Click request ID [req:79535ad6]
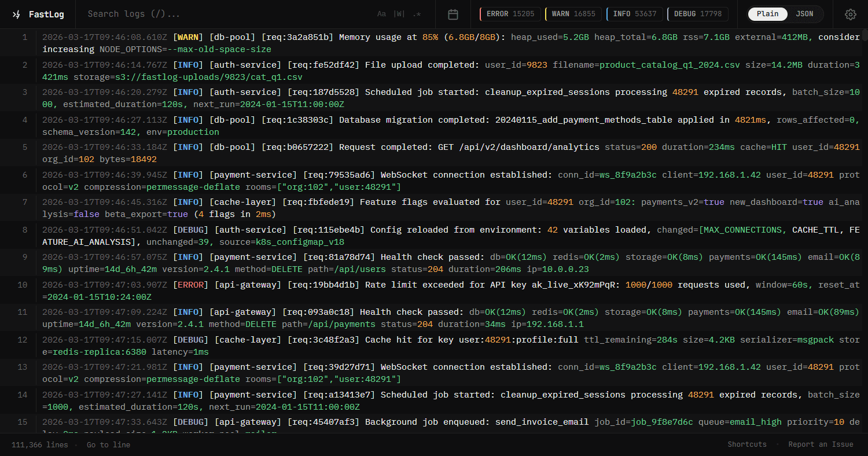Image resolution: width=868 pixels, height=456 pixels. point(339,175)
